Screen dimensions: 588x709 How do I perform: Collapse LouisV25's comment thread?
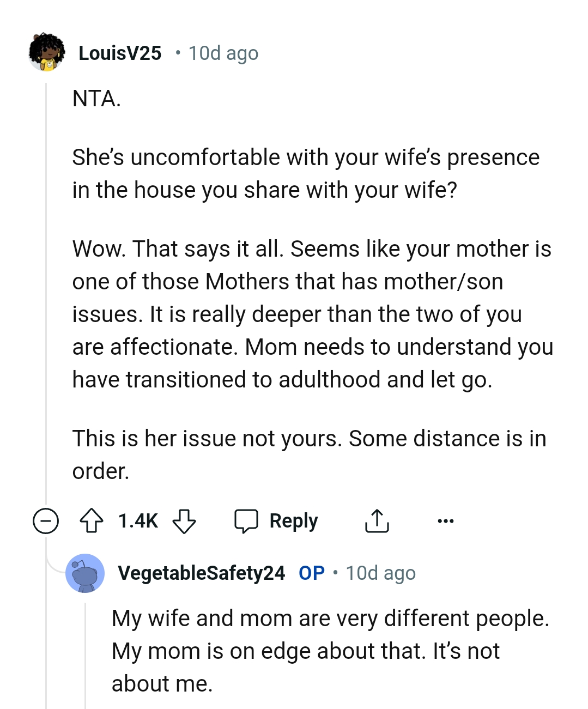[45, 520]
